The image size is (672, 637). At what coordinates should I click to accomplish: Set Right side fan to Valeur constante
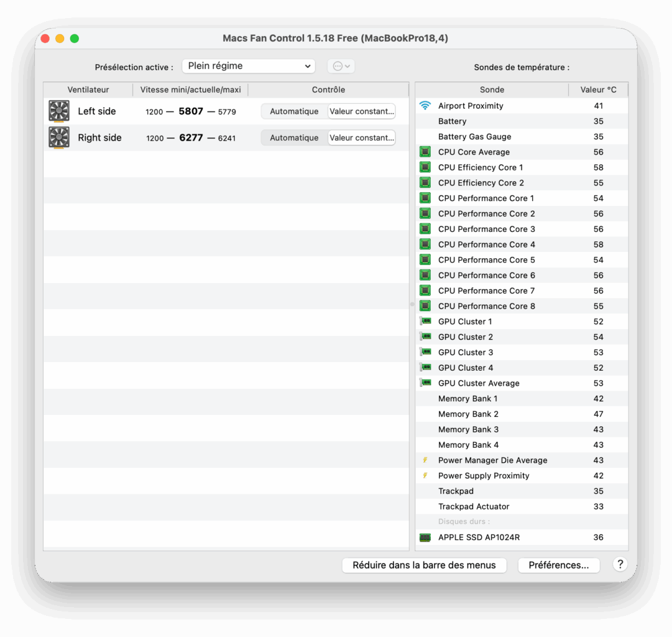click(361, 137)
